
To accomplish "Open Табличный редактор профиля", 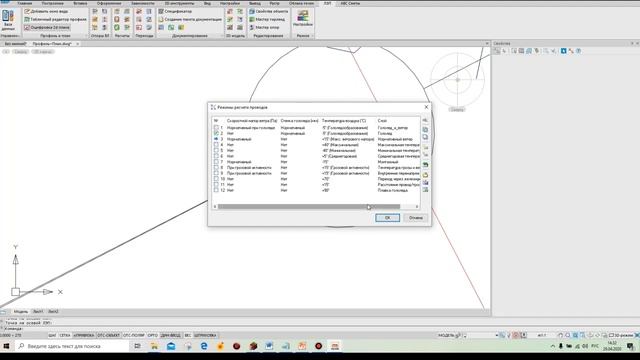I will point(55,19).
